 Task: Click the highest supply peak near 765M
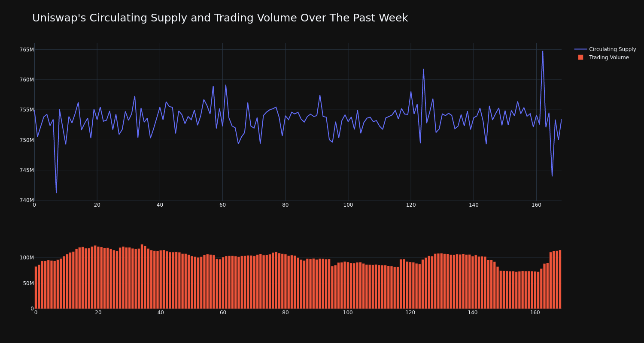coord(543,51)
